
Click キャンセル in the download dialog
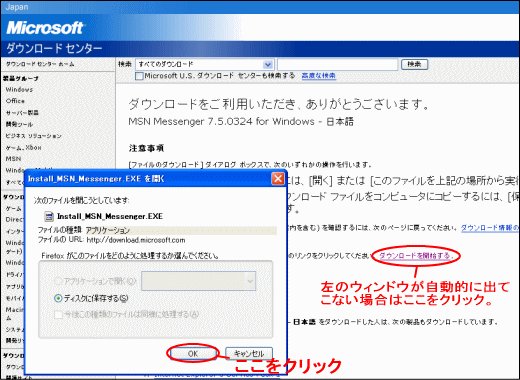pyautogui.click(x=249, y=354)
